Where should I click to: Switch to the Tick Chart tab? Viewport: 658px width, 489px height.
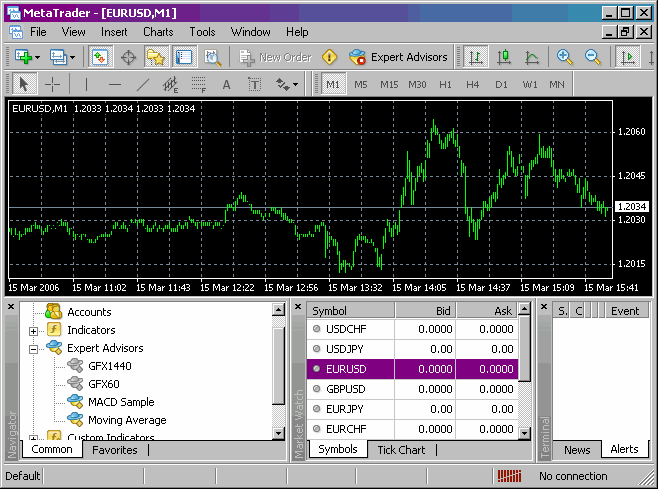pos(401,450)
